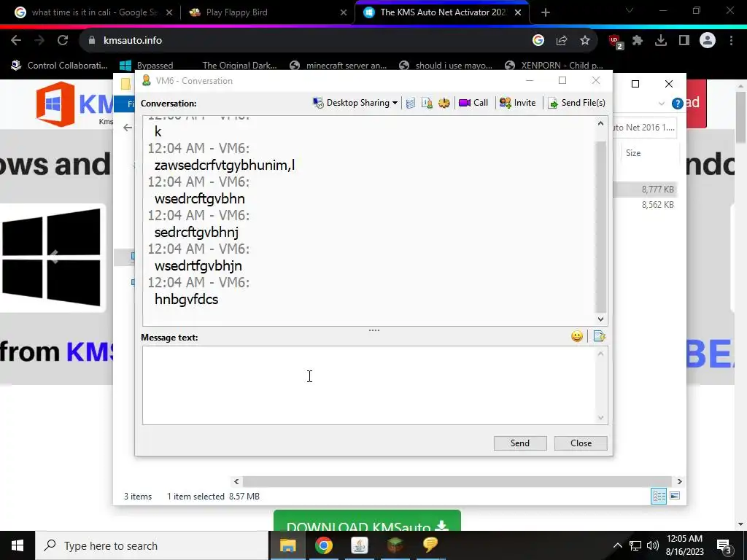Open a new browser tab
This screenshot has width=747, height=560.
(x=546, y=12)
